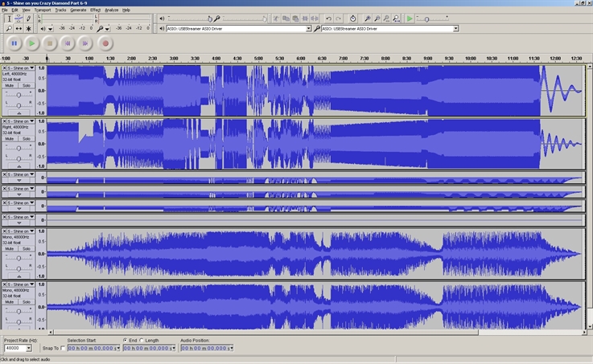Click Skip to End button
This screenshot has height=364, width=593.
click(86, 43)
